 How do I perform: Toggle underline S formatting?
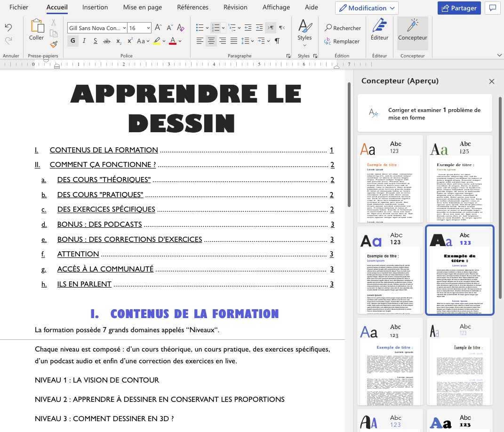[x=96, y=41]
